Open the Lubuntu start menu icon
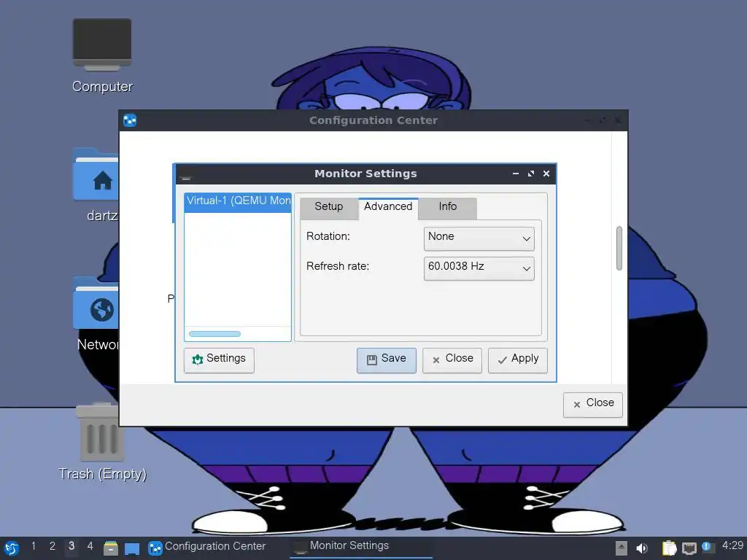 pos(12,548)
